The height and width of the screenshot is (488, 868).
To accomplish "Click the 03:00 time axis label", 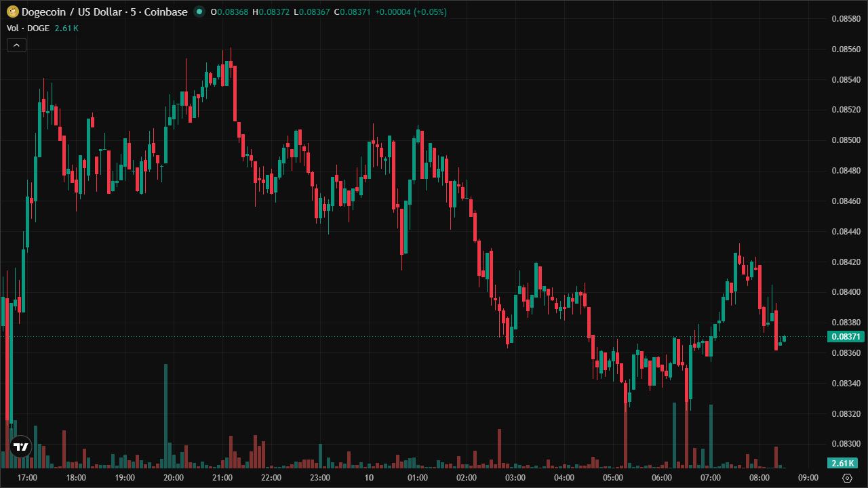I will point(515,478).
